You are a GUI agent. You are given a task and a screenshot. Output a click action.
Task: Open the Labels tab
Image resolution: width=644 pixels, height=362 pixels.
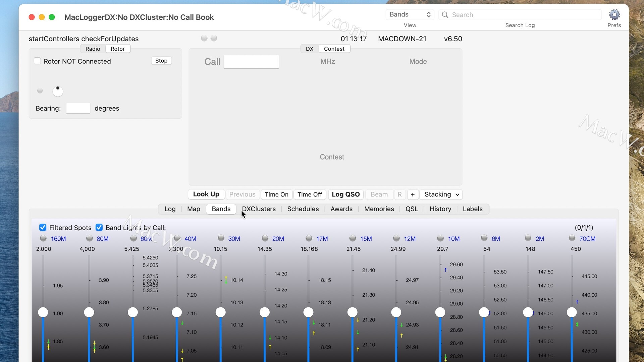pos(473,209)
